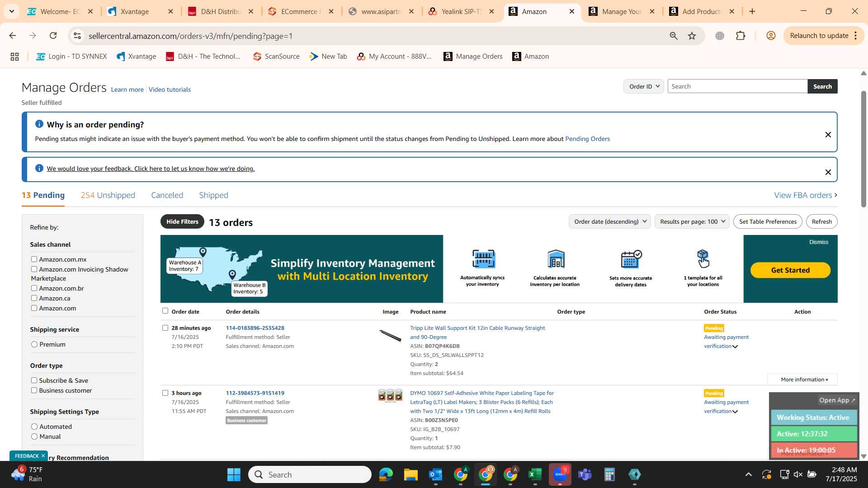This screenshot has height=488, width=868.
Task: Check the Business customer order type
Action: [34, 390]
